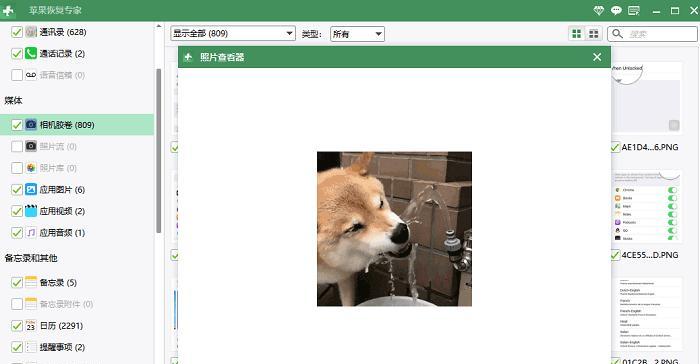Select 应用音频 (1) category

(x=62, y=233)
